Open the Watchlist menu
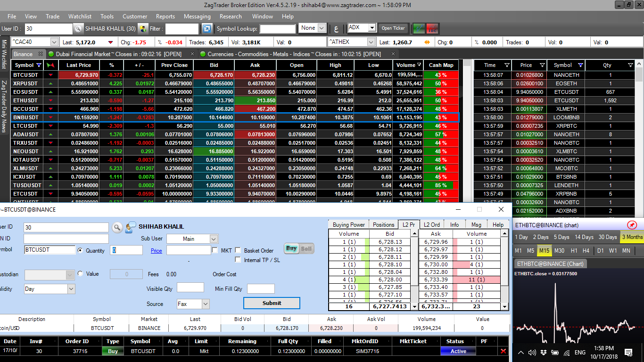The height and width of the screenshot is (362, 644). (80, 16)
